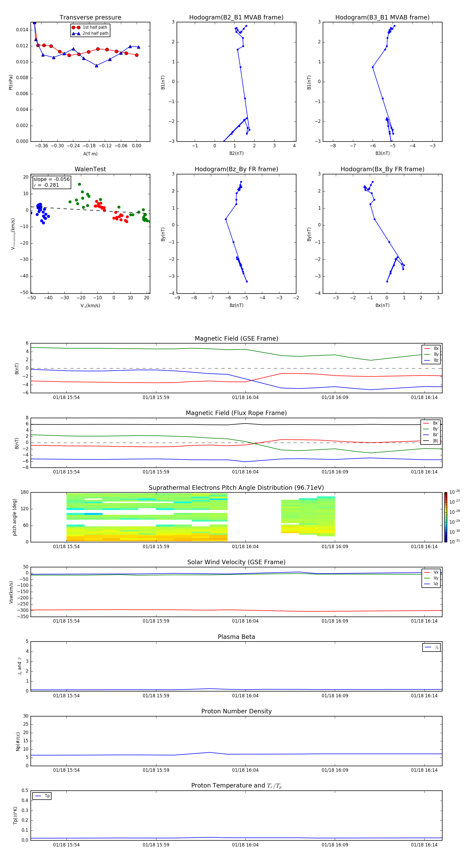Click the "Solar Wind Velocity (GSE Frame)" title

click(236, 562)
